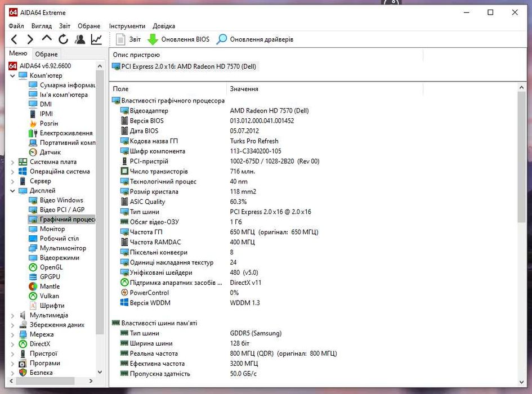Open Електроживлення battery icon item
Viewport: 532px width, 394px height.
click(x=61, y=133)
